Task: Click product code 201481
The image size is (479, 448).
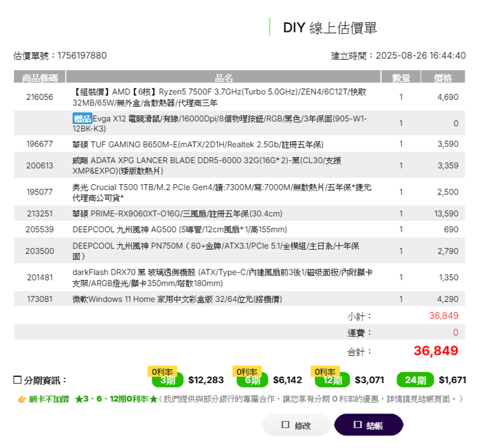Action: click(x=40, y=277)
